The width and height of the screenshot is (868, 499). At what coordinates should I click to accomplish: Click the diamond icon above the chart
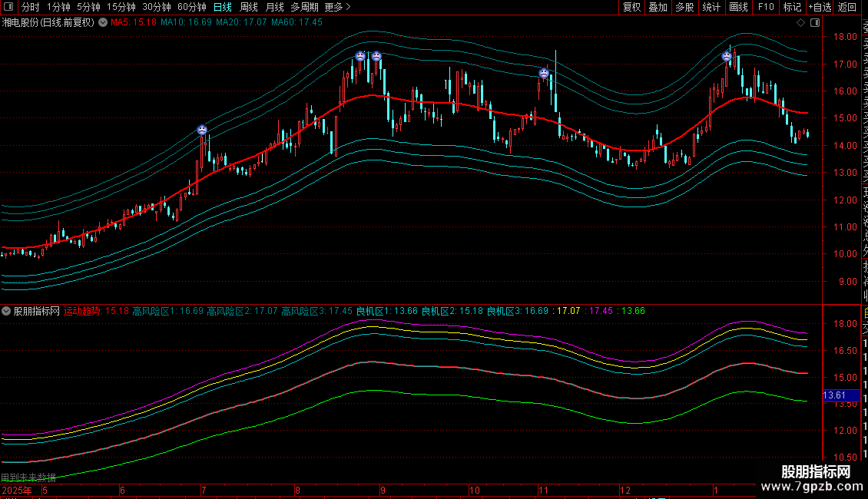801,22
